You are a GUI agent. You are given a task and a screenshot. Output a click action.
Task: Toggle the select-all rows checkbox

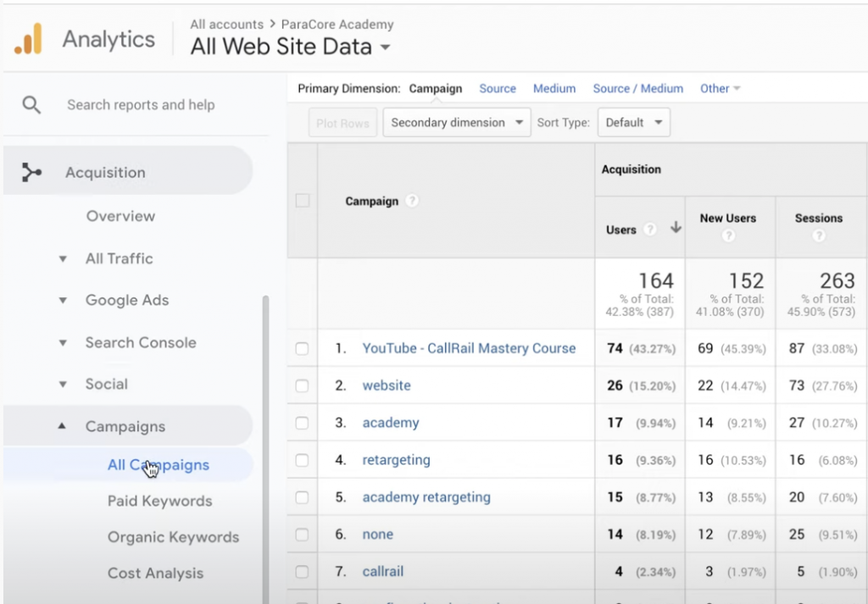tap(303, 200)
